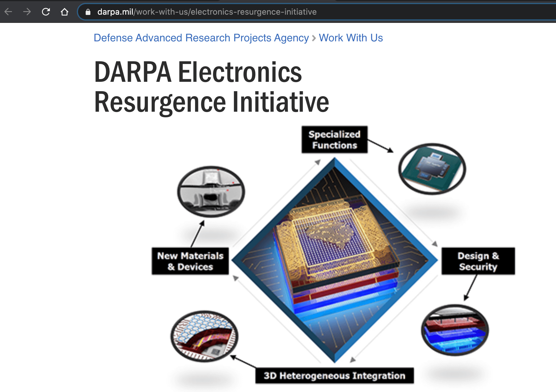Click the Design & Security layered chip image
556x392 pixels.
455,330
